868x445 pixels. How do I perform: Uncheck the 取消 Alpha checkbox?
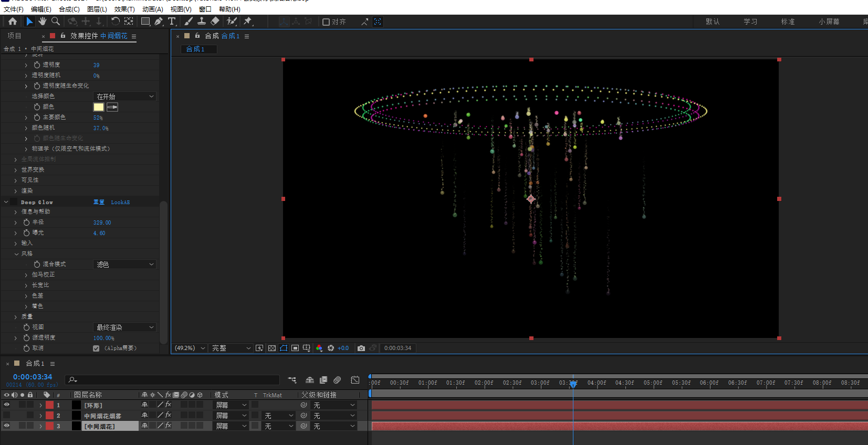point(96,348)
